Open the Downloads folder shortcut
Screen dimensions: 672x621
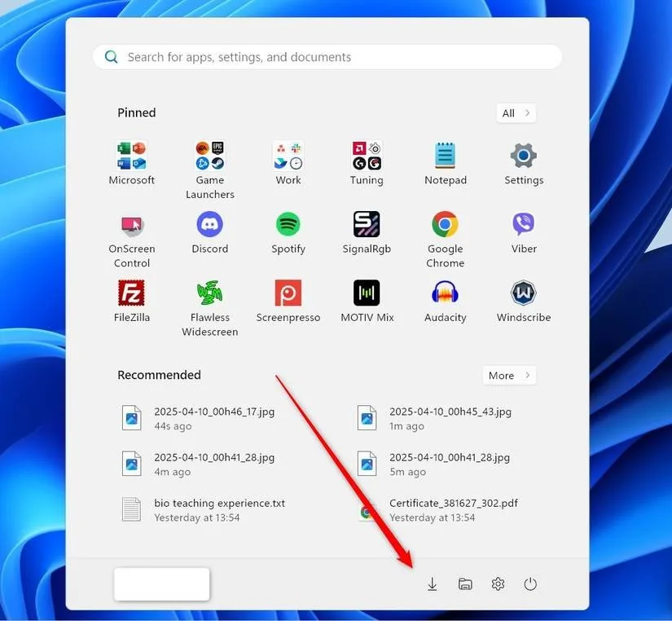tap(433, 584)
